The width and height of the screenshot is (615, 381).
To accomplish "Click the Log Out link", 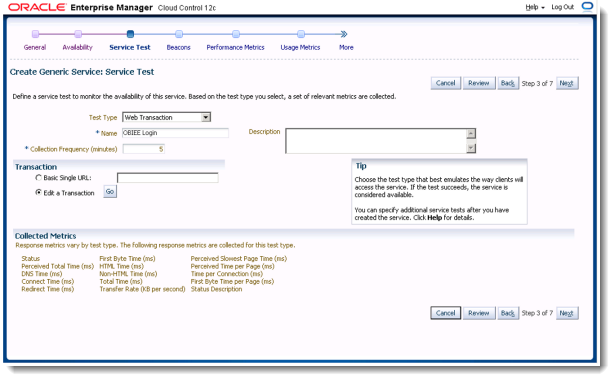I will [x=562, y=7].
